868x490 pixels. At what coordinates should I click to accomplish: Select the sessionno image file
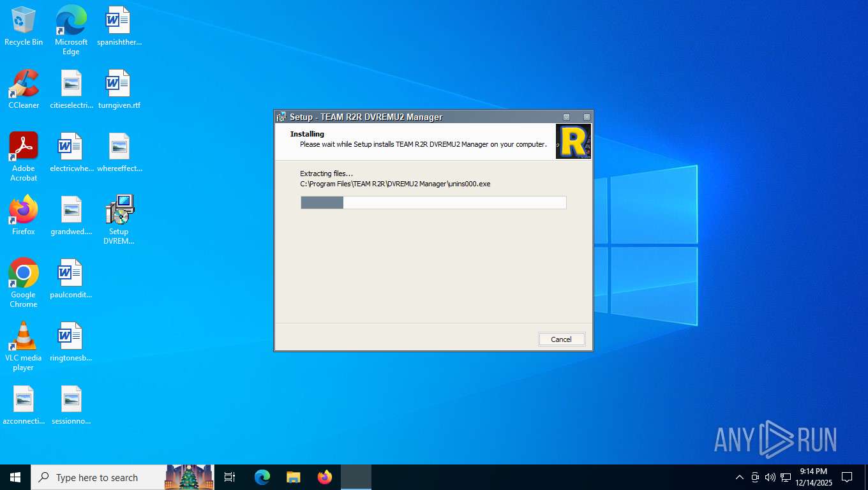click(71, 405)
